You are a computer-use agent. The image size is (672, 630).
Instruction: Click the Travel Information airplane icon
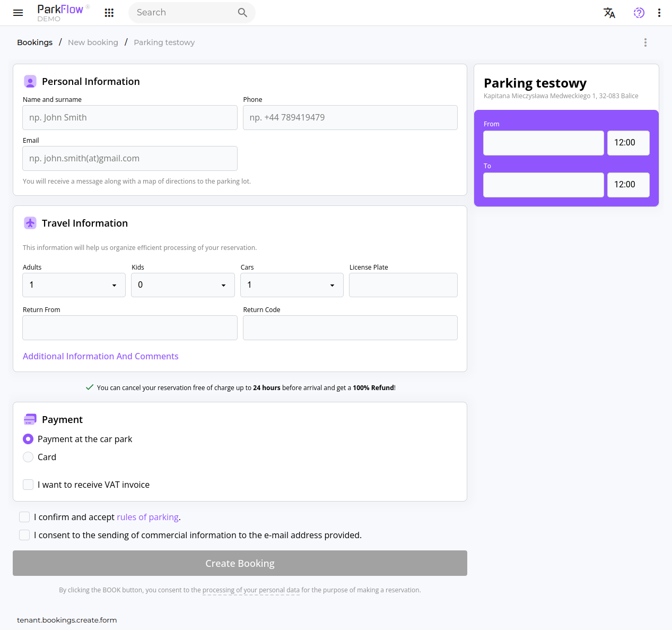pos(30,223)
